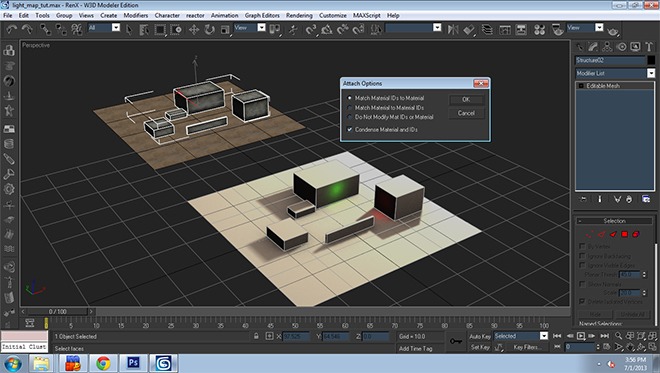Open the Customize menu
The height and width of the screenshot is (373, 660).
(333, 15)
